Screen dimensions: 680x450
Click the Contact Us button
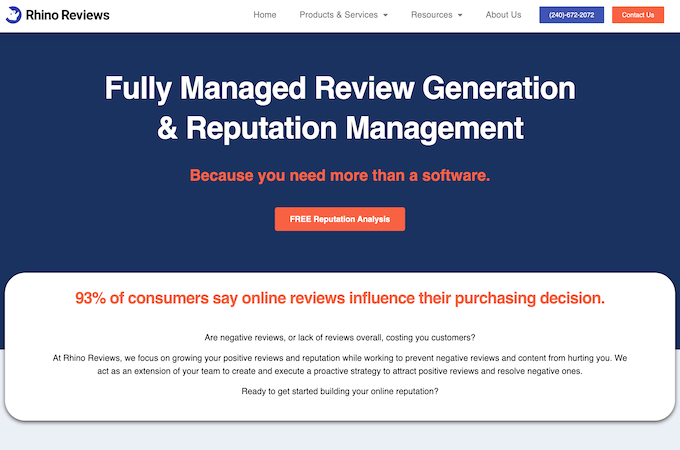coord(638,15)
